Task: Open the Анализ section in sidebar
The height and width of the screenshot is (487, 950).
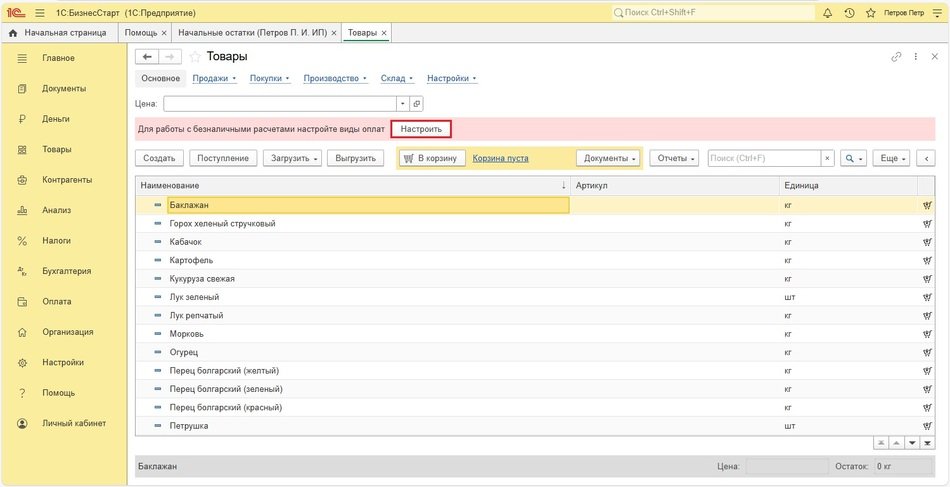Action: (56, 210)
